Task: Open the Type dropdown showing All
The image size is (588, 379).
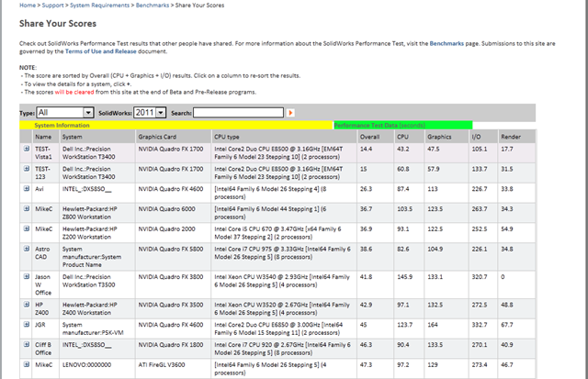Action: coord(64,112)
